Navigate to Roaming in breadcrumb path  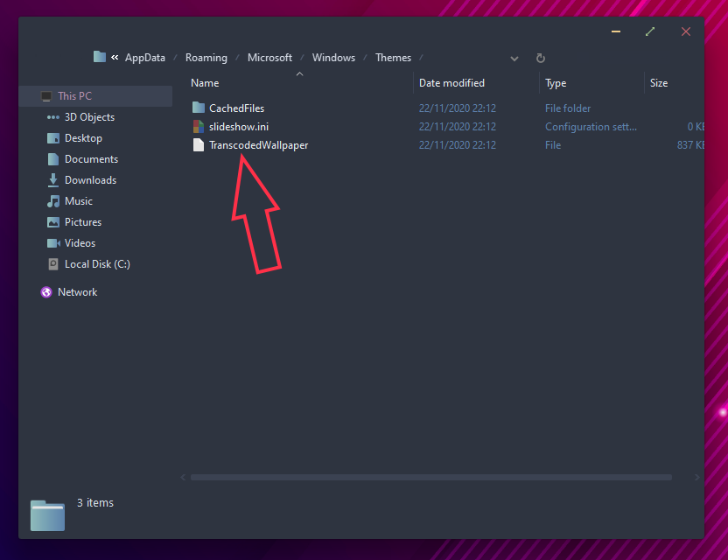pos(206,58)
